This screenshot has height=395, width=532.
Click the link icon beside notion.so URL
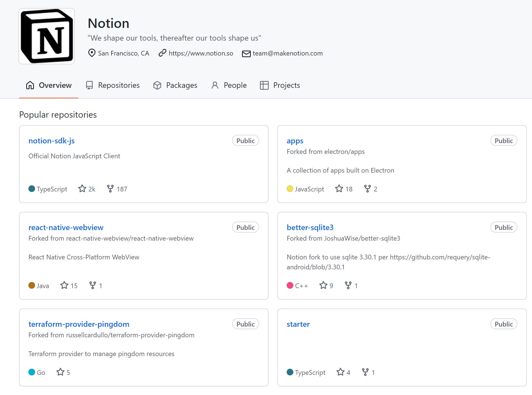coord(162,53)
